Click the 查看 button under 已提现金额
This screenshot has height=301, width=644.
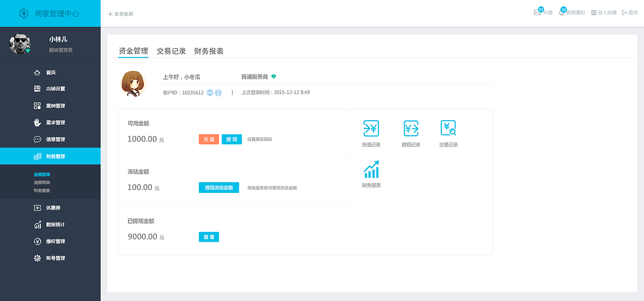[209, 237]
